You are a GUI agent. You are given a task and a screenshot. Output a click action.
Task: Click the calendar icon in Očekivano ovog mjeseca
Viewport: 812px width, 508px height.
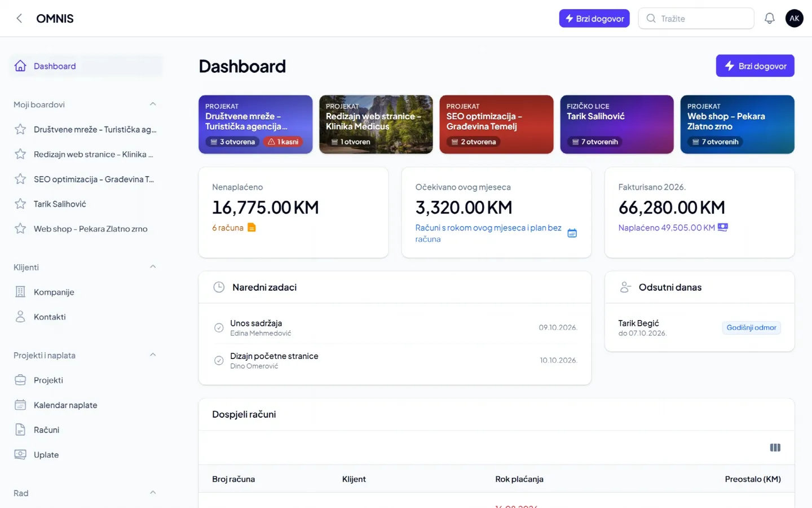pyautogui.click(x=572, y=233)
